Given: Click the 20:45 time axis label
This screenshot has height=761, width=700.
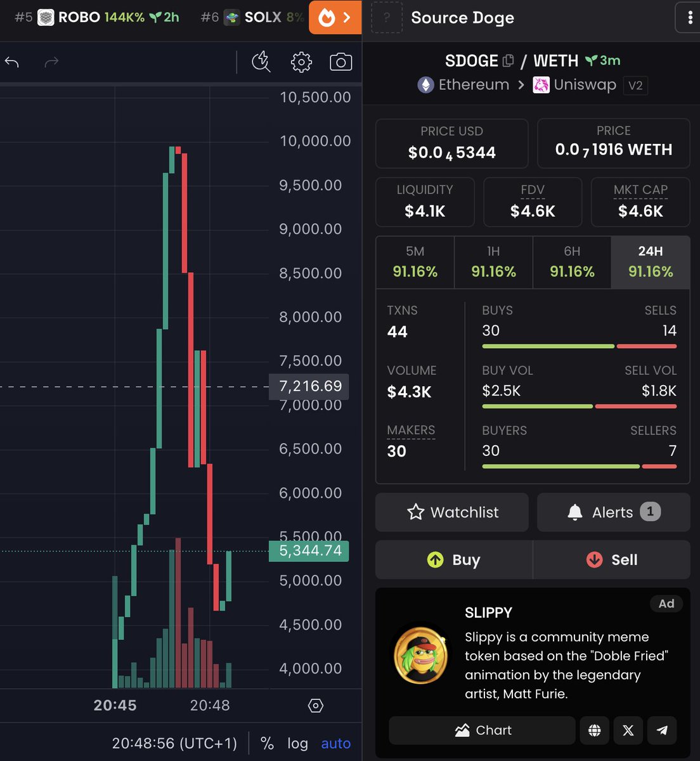Looking at the screenshot, I should click(x=115, y=705).
